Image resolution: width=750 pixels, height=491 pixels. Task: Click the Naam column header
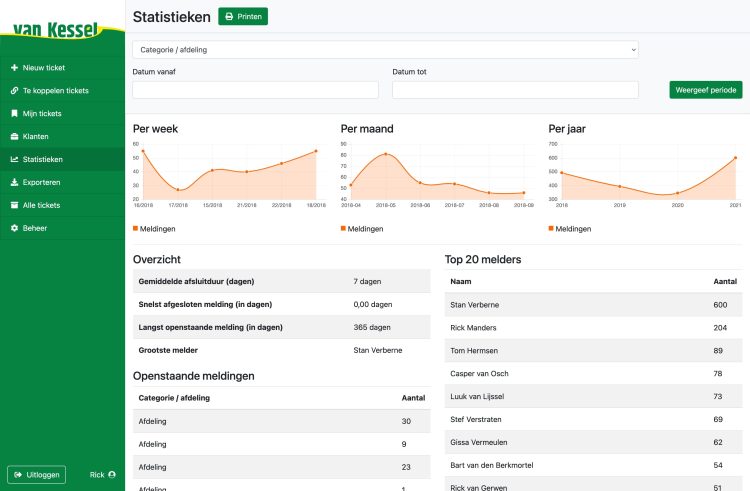(461, 282)
